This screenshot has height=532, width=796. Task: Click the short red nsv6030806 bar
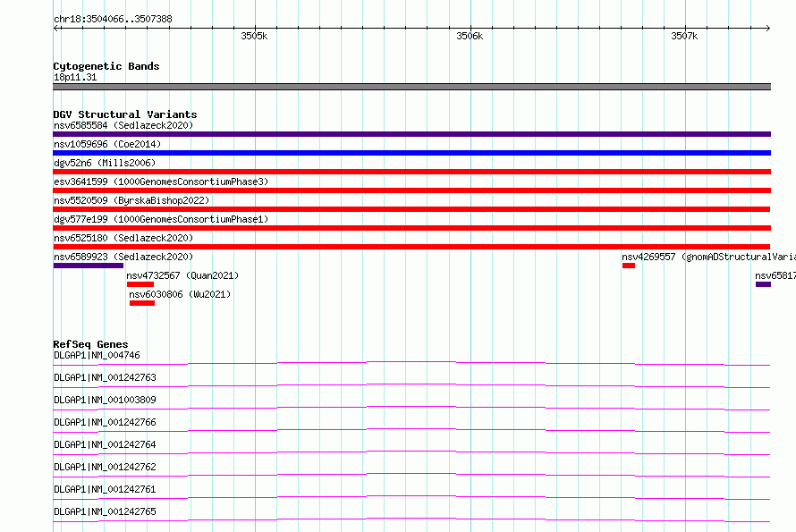[x=142, y=303]
